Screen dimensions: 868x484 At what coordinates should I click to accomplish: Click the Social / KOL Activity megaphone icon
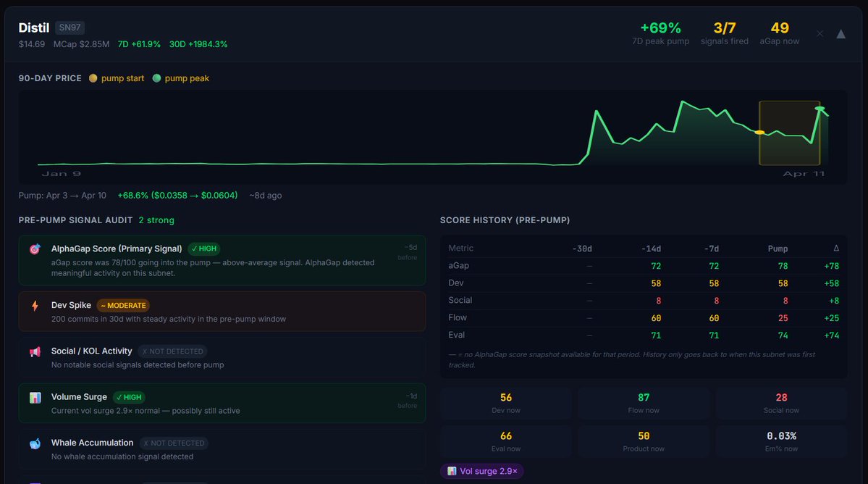[x=35, y=352]
